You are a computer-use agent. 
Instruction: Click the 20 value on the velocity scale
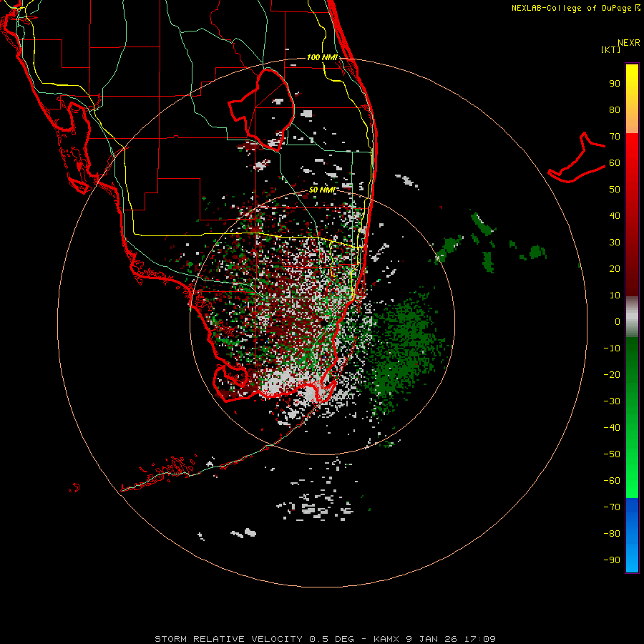[615, 268]
